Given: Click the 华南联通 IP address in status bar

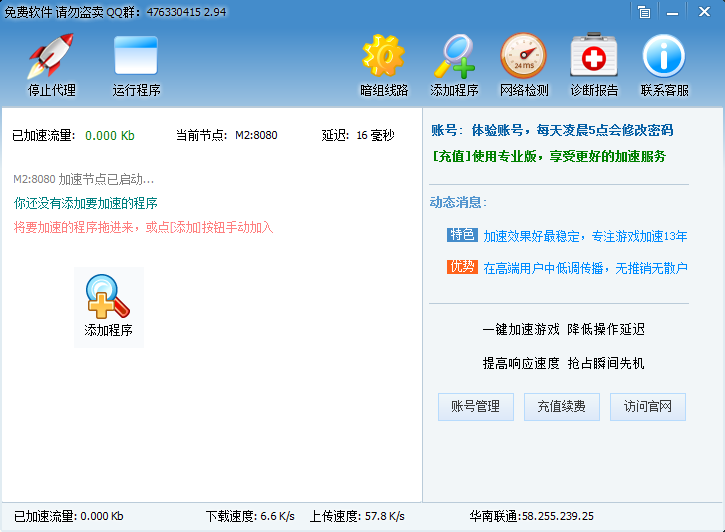Looking at the screenshot, I should (x=531, y=516).
